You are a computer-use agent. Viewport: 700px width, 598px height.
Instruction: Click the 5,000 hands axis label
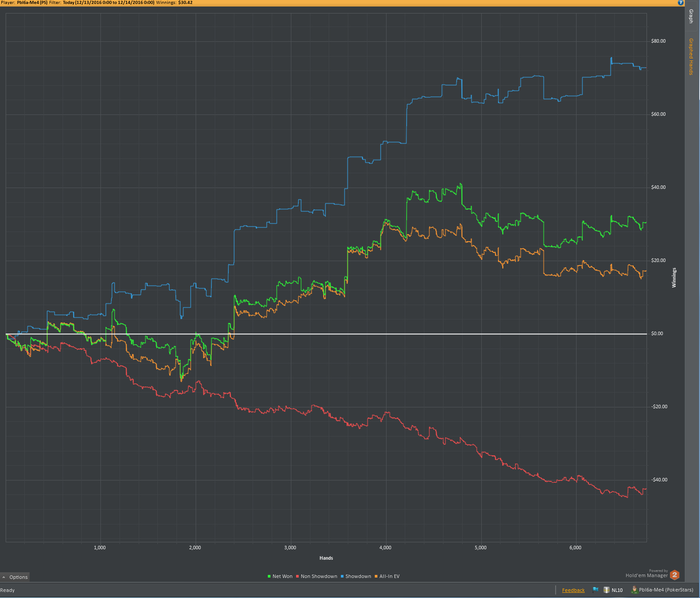480,548
